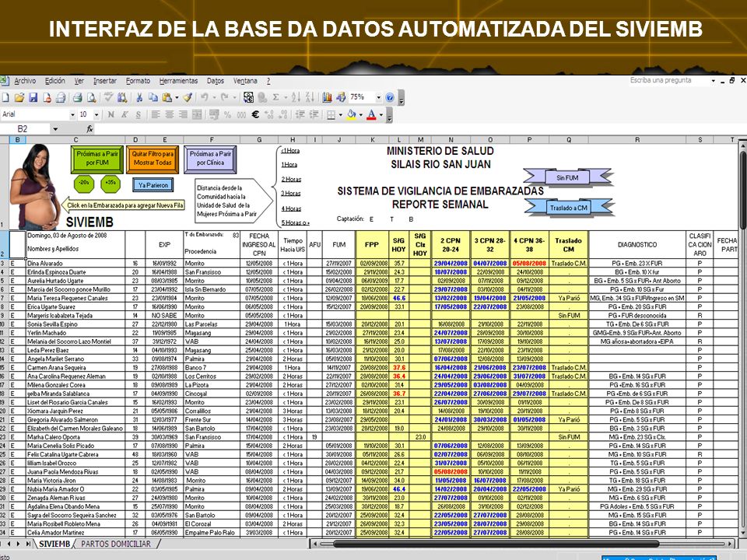Screen dimensions: 747x560
Task: Click the Print icon in the toolbar
Action: tap(77, 98)
